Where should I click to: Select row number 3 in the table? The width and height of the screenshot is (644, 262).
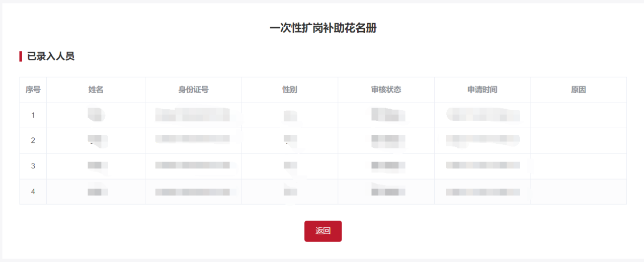[x=33, y=166]
